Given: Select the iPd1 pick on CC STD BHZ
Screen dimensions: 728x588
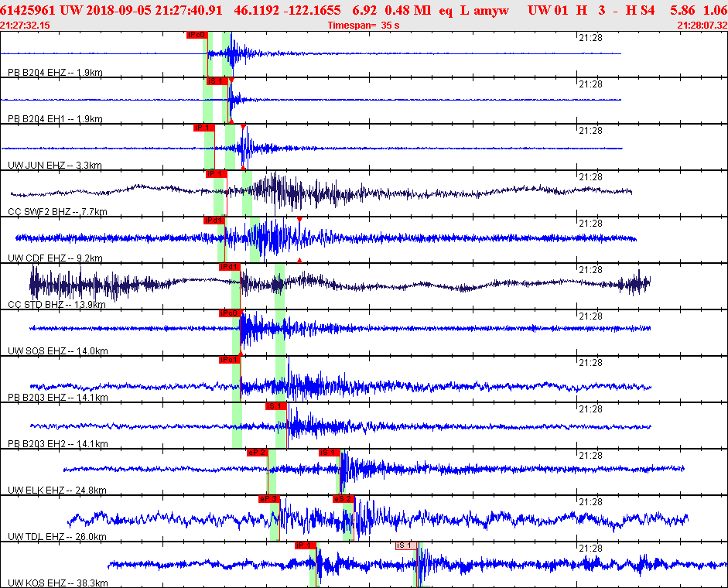Looking at the screenshot, I should coord(229,267).
